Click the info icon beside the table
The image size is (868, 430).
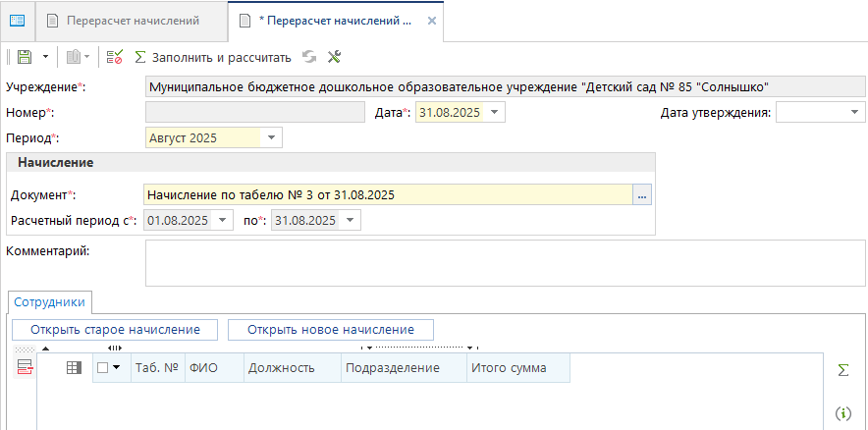click(843, 413)
